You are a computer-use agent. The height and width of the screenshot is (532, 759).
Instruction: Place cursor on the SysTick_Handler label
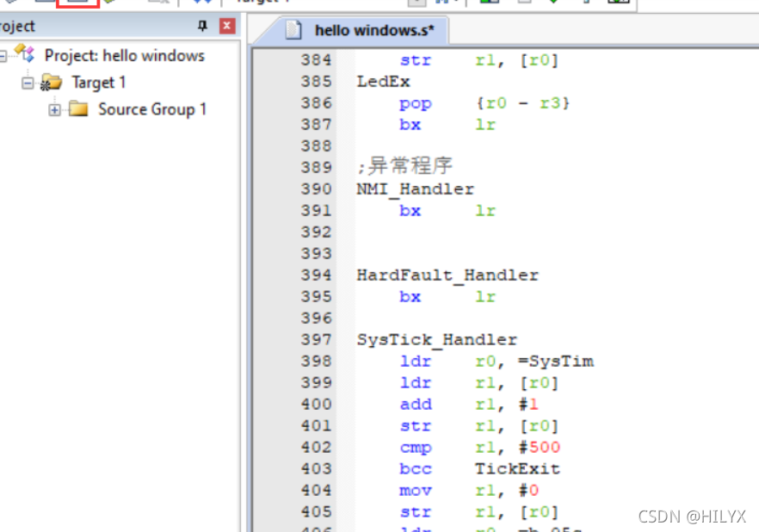(436, 340)
